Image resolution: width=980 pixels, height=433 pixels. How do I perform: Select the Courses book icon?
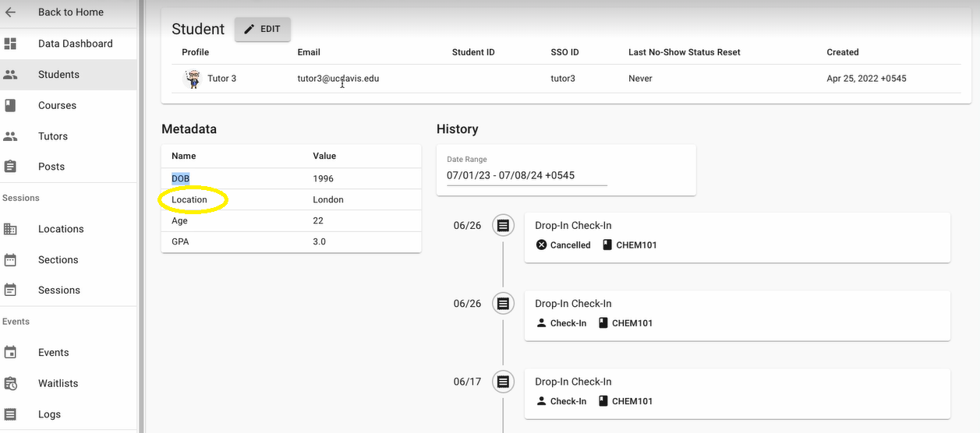pos(10,105)
